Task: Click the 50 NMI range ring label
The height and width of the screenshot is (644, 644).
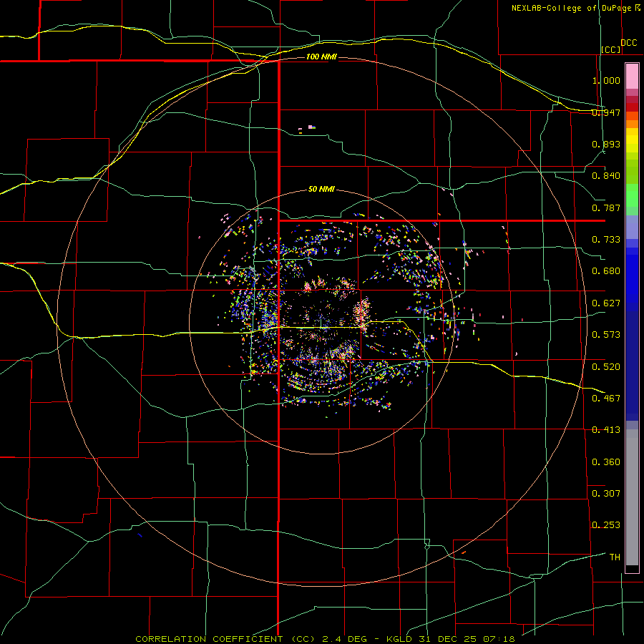Action: pos(321,189)
